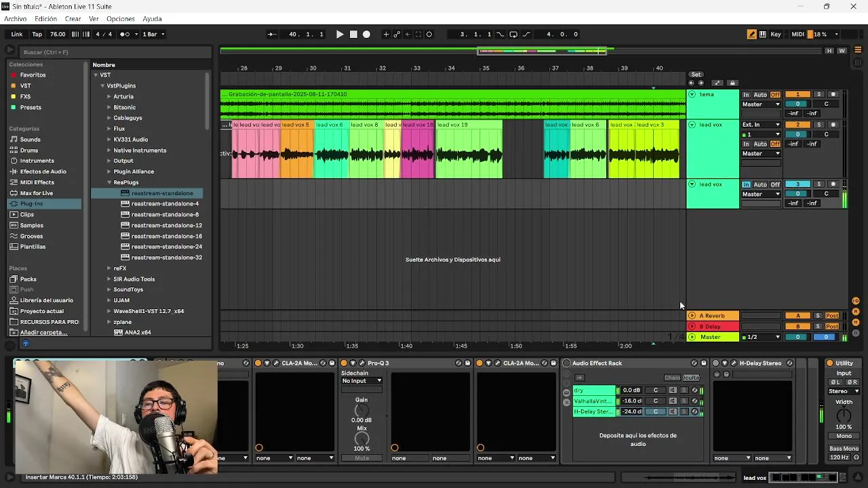Solo the tema track
Viewport: 868px width, 488px height.
click(x=818, y=95)
